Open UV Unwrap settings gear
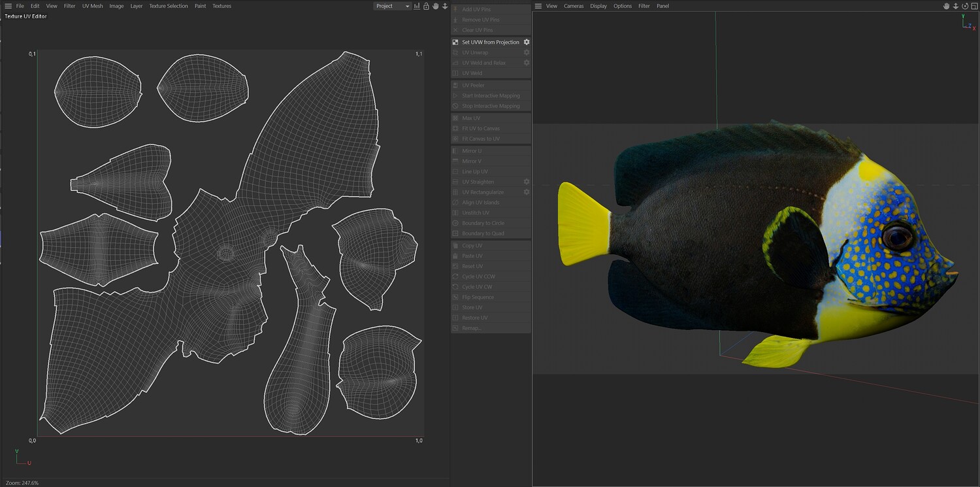980x487 pixels. click(x=527, y=52)
